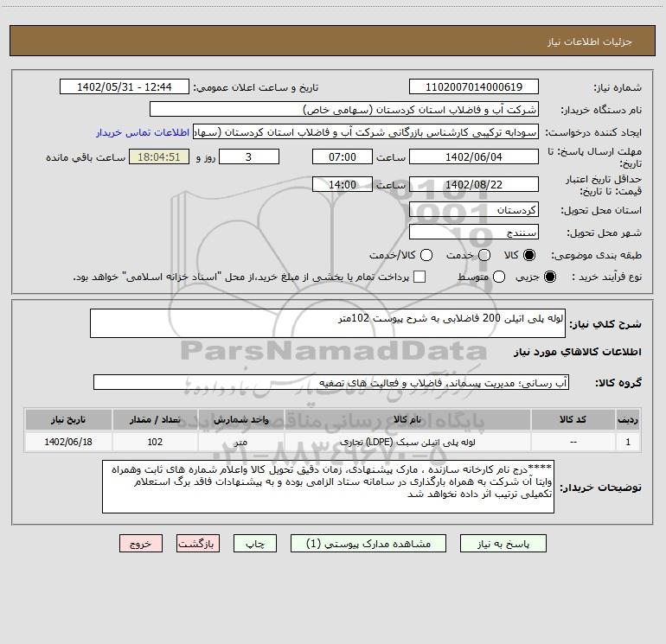Click the general description field لوله پلی اتیلن
Image resolution: width=666 pixels, height=644 pixels.
[328, 323]
